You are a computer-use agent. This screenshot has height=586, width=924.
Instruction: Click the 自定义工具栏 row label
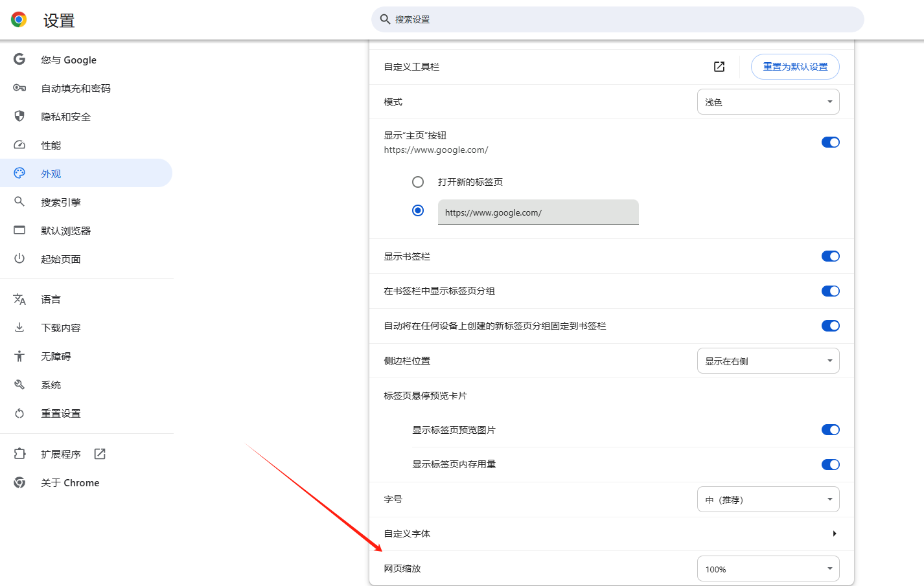coord(411,67)
